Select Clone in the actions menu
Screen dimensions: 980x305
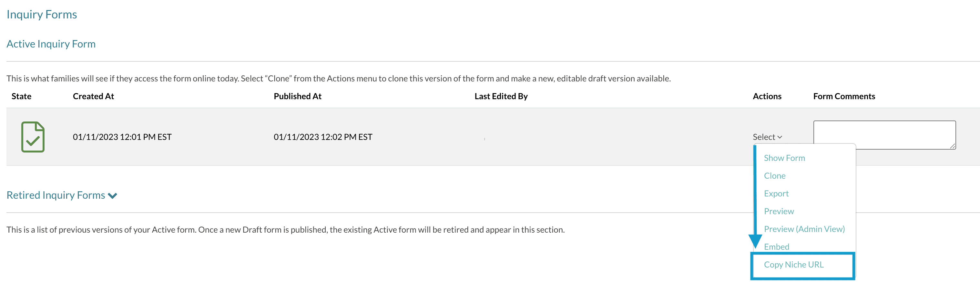click(774, 175)
